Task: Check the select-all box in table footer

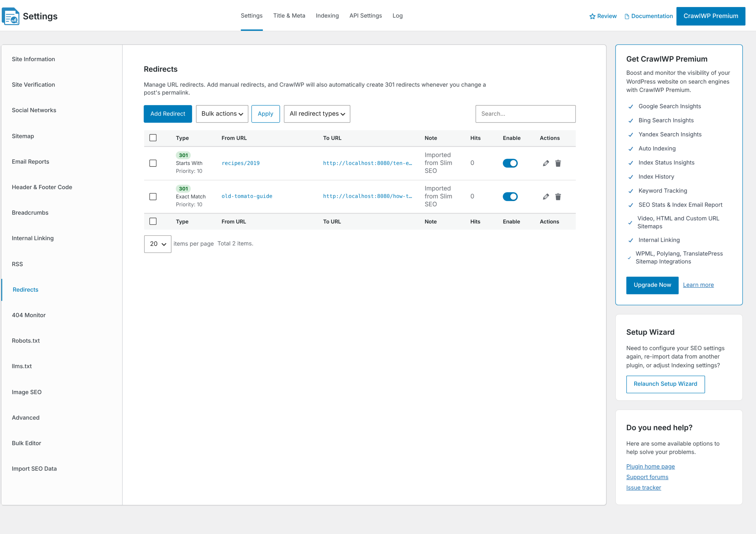Action: 153,221
